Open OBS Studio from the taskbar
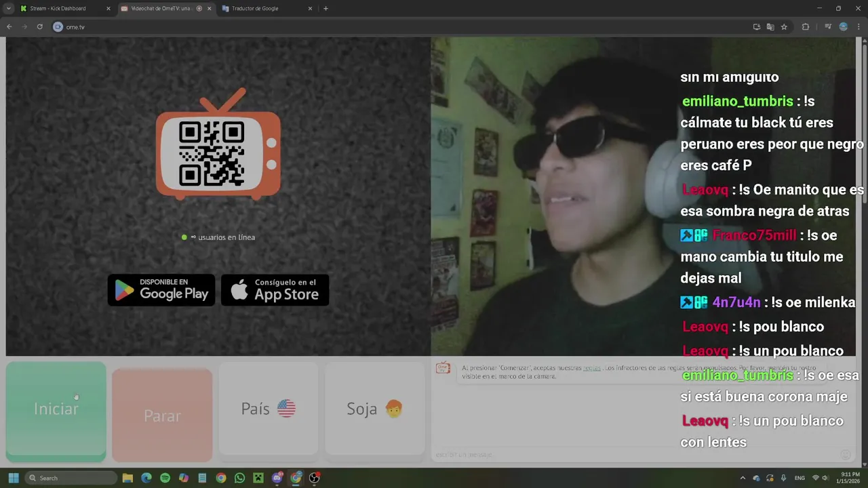Image resolution: width=868 pixels, height=488 pixels. [315, 478]
